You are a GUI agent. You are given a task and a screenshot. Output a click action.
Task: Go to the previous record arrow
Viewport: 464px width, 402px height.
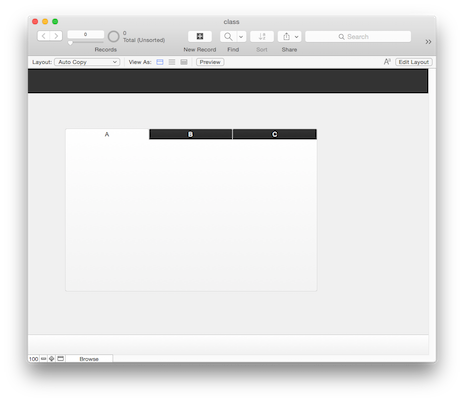(44, 36)
